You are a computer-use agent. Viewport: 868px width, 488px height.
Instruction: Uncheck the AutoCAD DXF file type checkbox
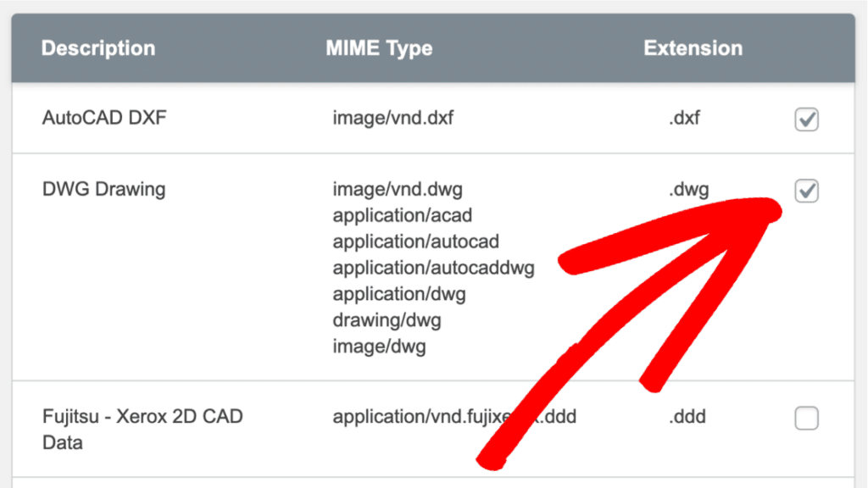point(807,119)
